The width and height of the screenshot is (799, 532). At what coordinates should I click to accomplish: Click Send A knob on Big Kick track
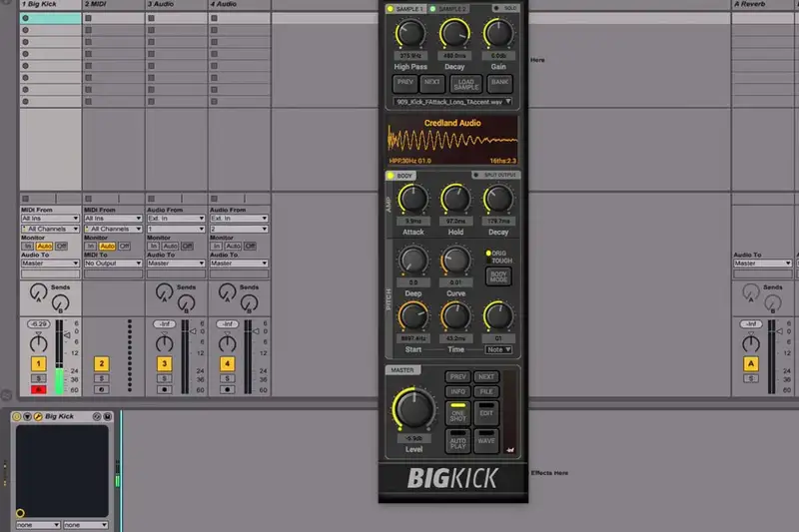pyautogui.click(x=38, y=292)
